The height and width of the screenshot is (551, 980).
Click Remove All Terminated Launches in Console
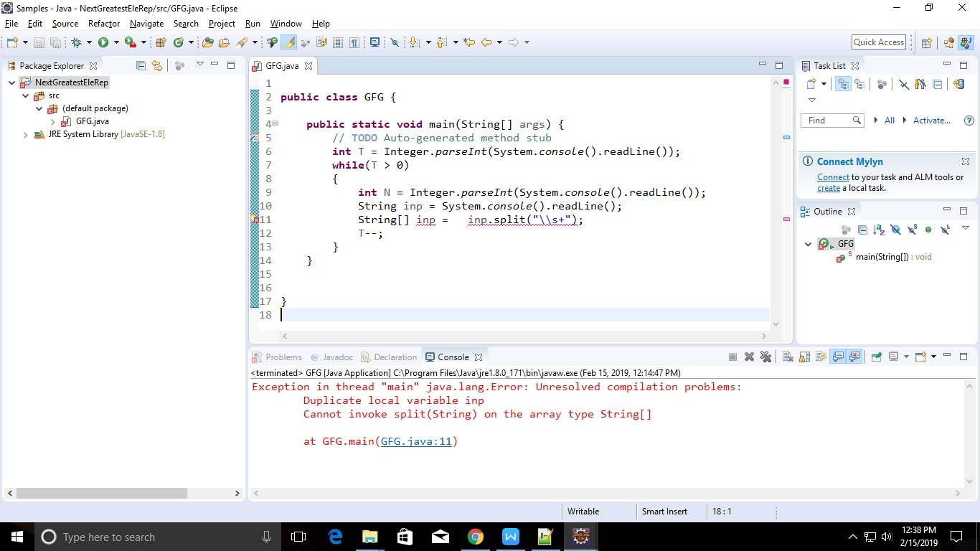(x=765, y=357)
